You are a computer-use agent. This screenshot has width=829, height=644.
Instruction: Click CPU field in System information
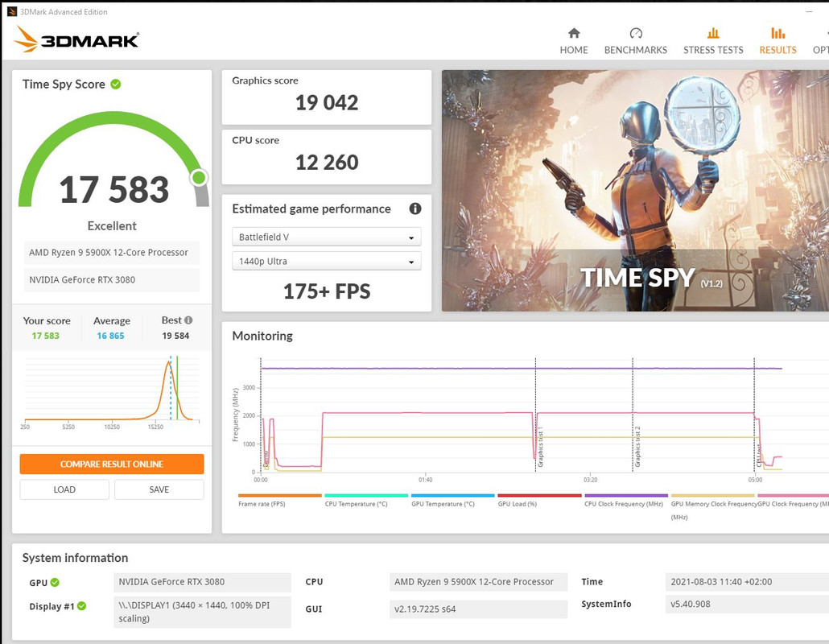tap(478, 582)
